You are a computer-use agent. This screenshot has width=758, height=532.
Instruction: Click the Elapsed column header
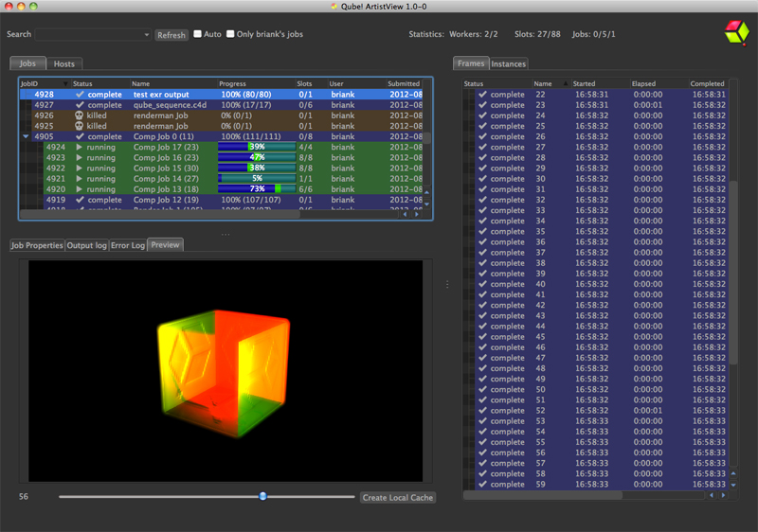[x=659, y=83]
